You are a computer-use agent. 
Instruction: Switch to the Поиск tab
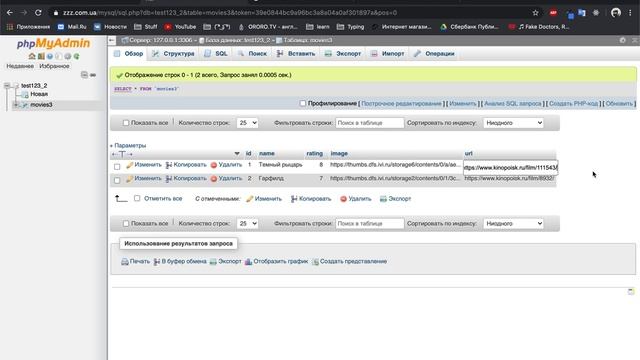(x=252, y=53)
